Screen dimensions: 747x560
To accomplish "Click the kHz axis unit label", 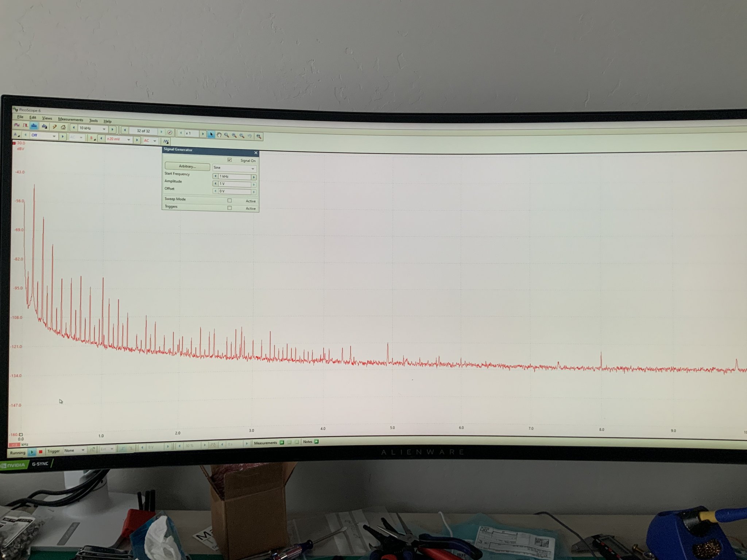I will tap(25, 444).
